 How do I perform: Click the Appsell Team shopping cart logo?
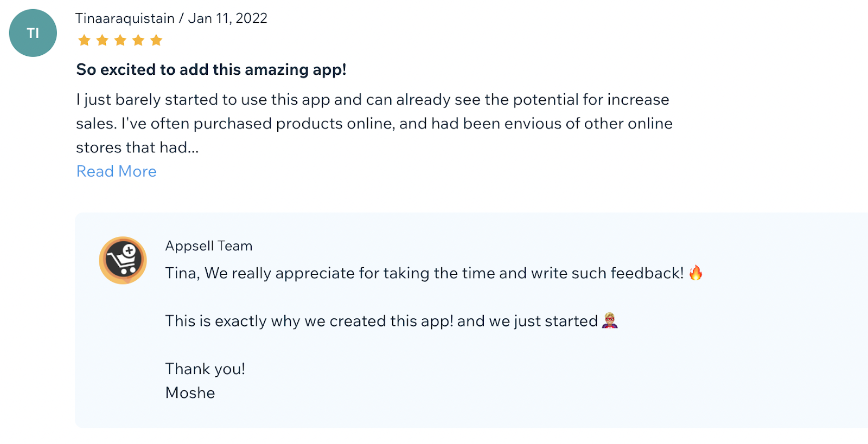(x=123, y=260)
